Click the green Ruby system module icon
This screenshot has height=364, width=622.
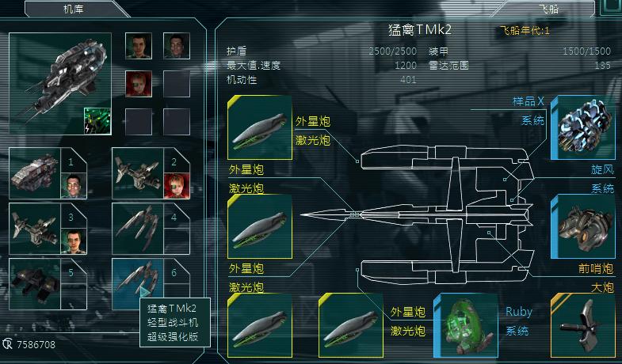[x=466, y=325]
